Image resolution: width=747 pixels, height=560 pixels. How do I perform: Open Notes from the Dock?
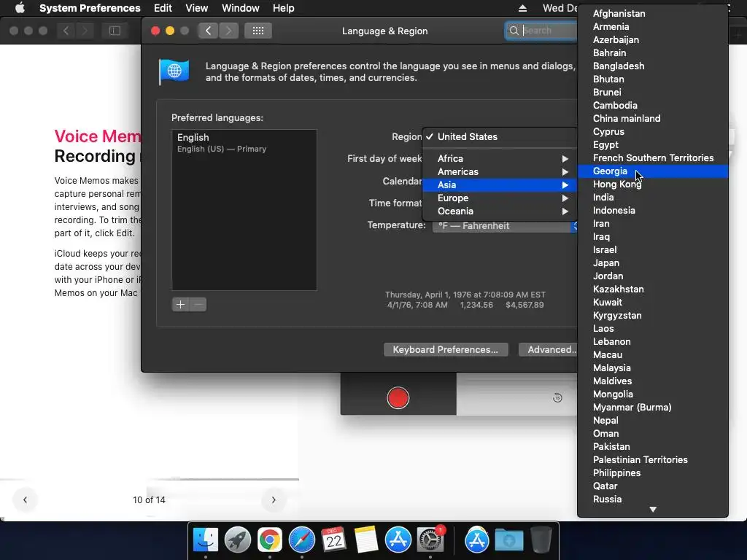click(366, 540)
